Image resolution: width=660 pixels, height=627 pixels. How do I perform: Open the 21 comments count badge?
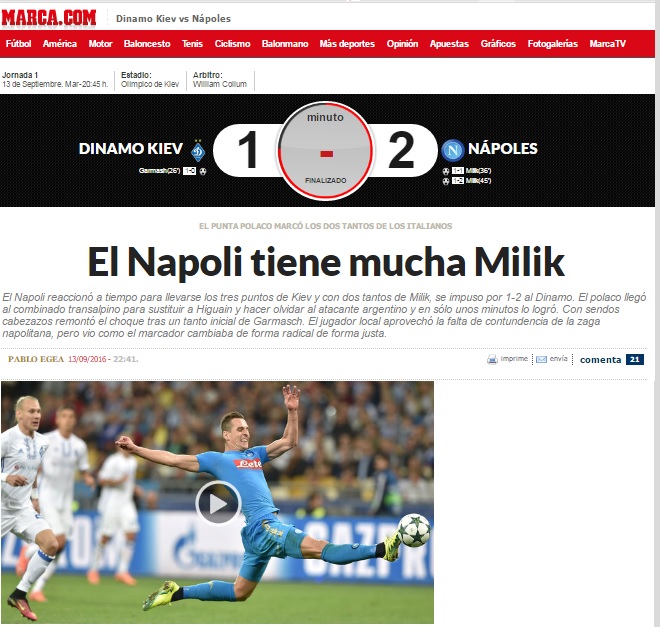point(635,359)
